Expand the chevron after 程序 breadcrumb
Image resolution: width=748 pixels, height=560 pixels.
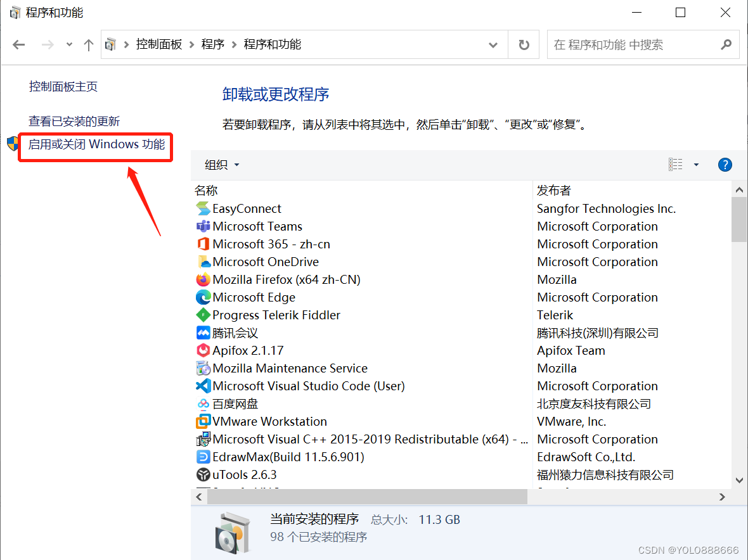click(235, 45)
